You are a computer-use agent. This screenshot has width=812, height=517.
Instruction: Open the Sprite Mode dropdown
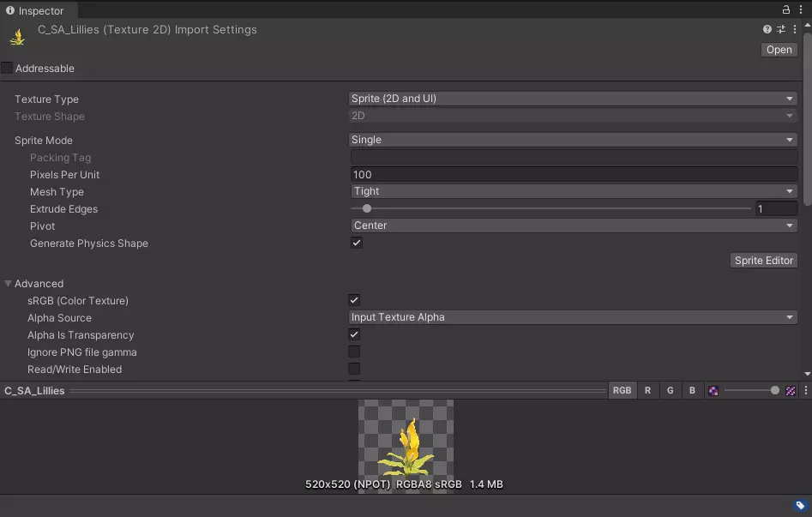(573, 140)
